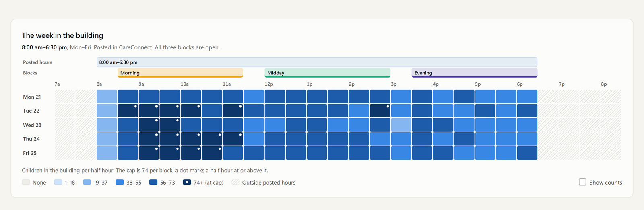
Task: Click the Mon 21 cell at 12:00 pm
Action: tap(275, 97)
